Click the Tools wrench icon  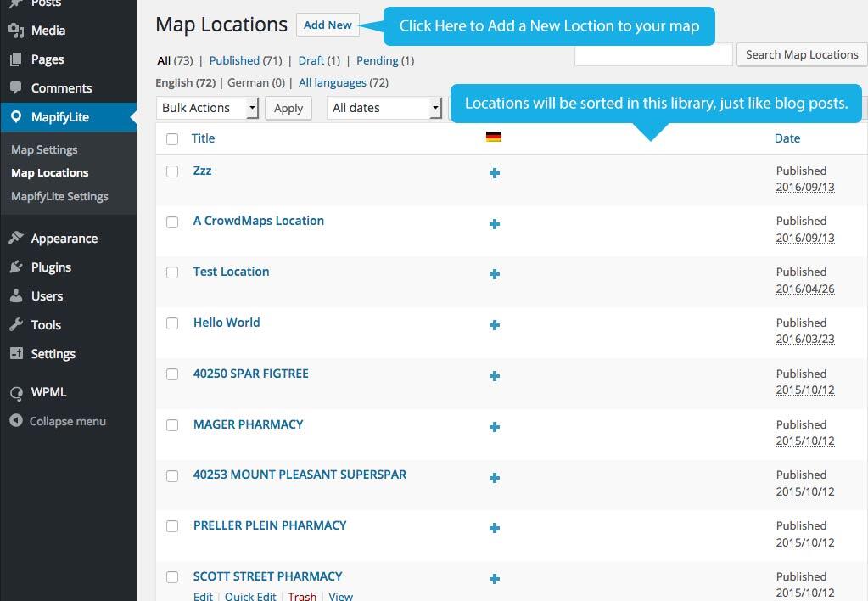[x=15, y=325]
